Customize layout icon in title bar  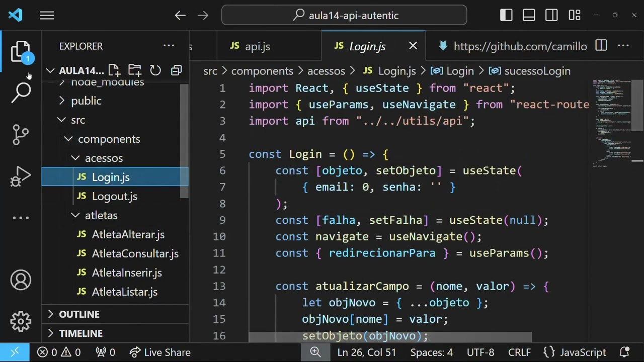(575, 16)
